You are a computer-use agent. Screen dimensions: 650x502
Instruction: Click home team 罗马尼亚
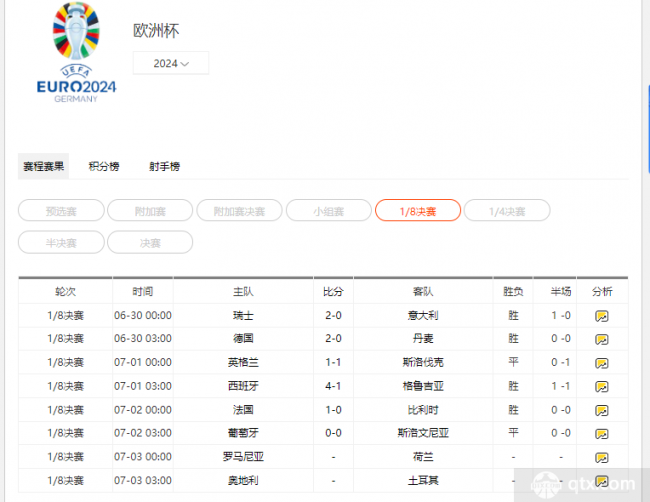pos(243,457)
